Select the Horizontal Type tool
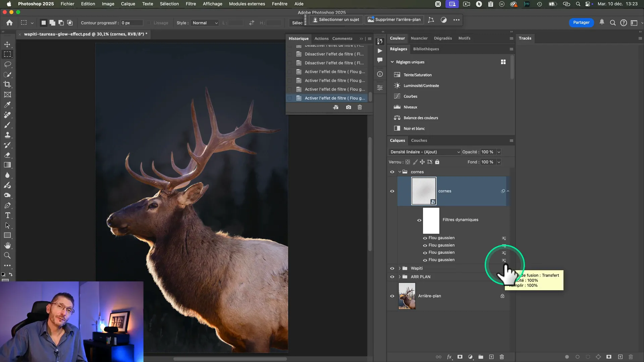Image resolution: width=644 pixels, height=362 pixels. [7, 216]
